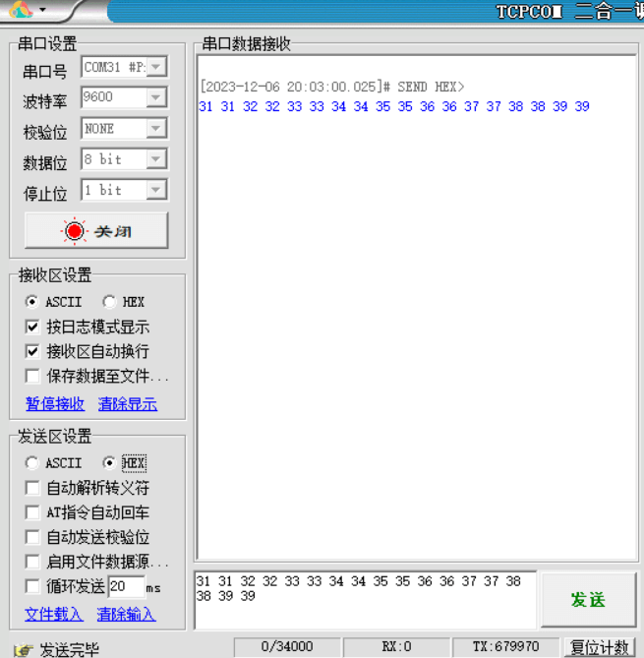Select ASCII in 发送区设置
This screenshot has height=658, width=644.
coord(31,463)
